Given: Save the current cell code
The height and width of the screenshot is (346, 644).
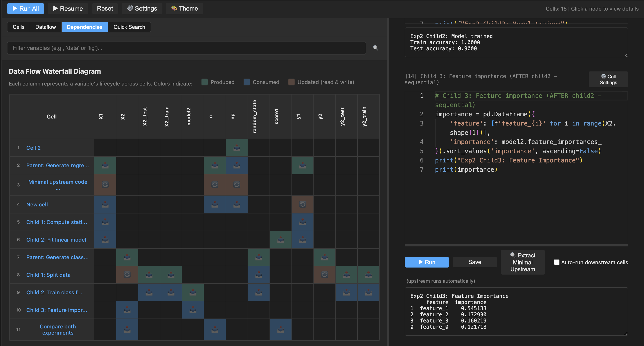Looking at the screenshot, I should tap(474, 262).
